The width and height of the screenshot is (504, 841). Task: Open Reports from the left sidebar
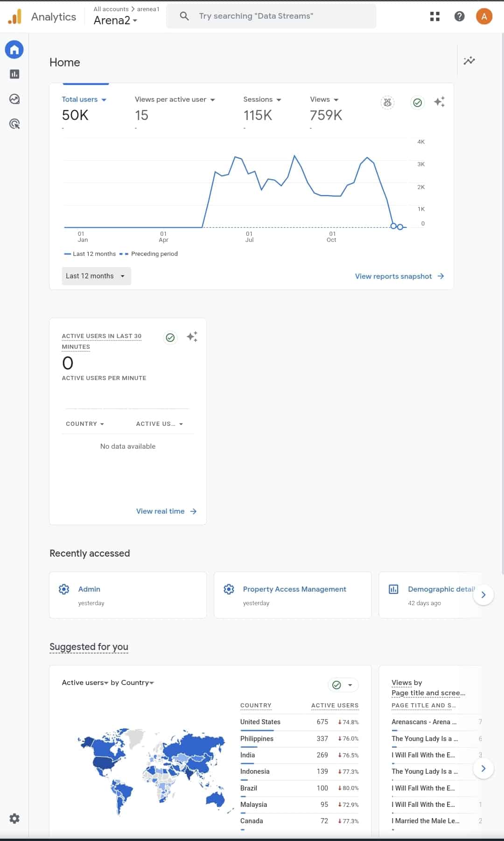click(x=14, y=74)
